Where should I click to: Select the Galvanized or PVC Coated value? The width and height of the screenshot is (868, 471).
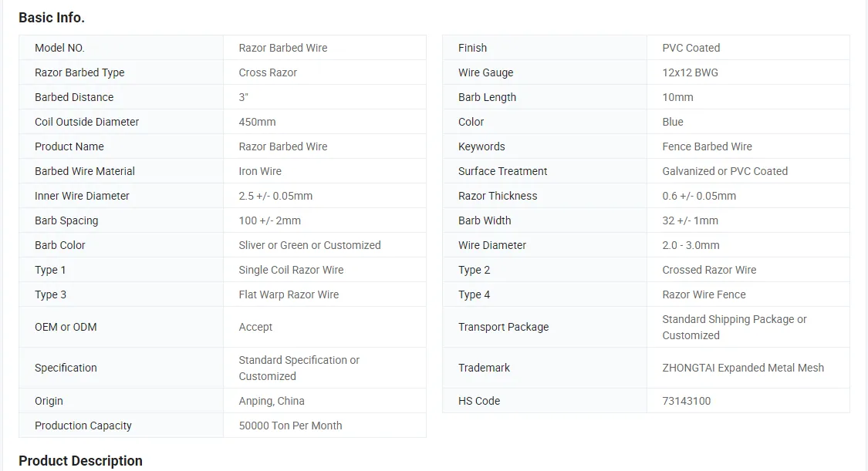click(724, 171)
